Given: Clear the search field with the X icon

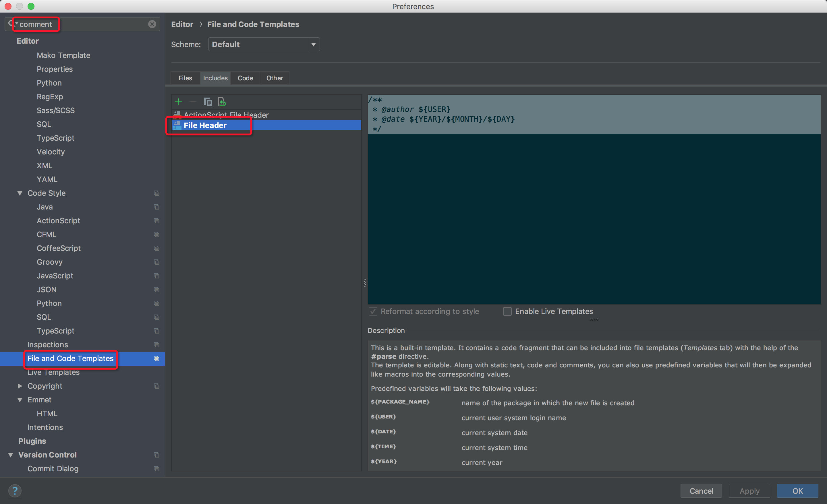Looking at the screenshot, I should [x=152, y=24].
